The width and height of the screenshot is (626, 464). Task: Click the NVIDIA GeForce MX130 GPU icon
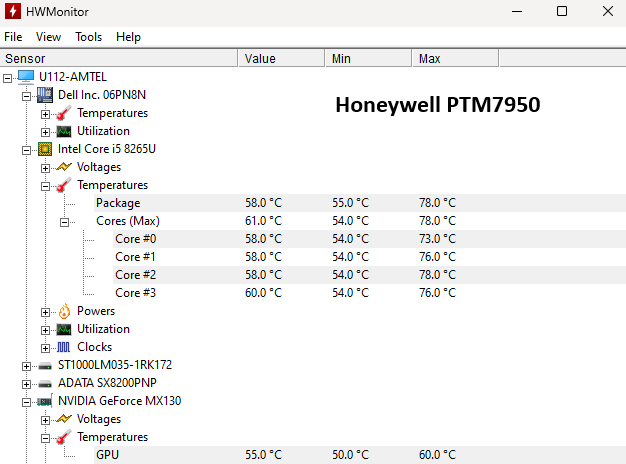click(x=45, y=401)
